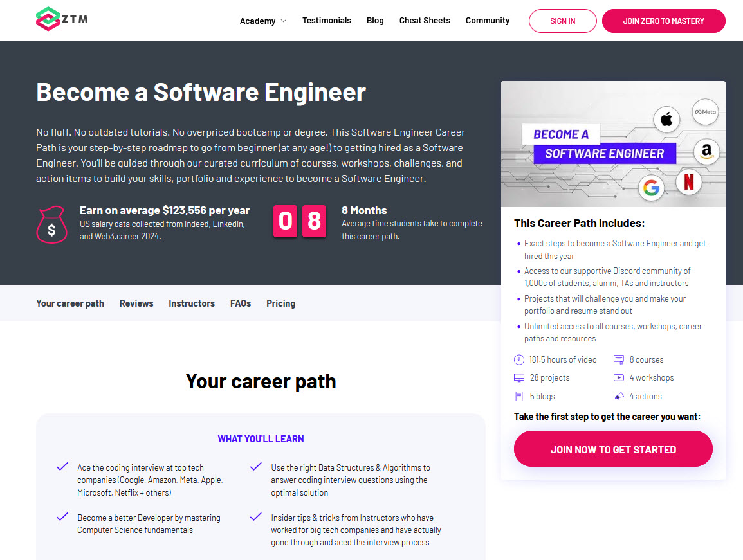Click the ZTM logo
The image size is (743, 560).
point(62,19)
